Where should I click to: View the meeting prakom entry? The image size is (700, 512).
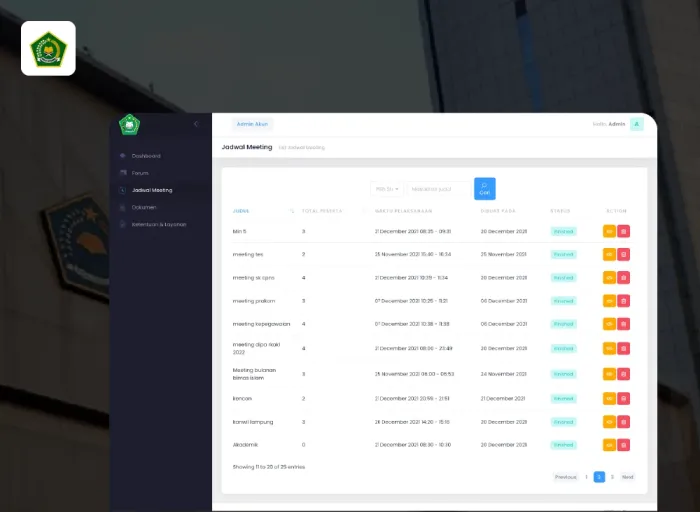tap(609, 301)
